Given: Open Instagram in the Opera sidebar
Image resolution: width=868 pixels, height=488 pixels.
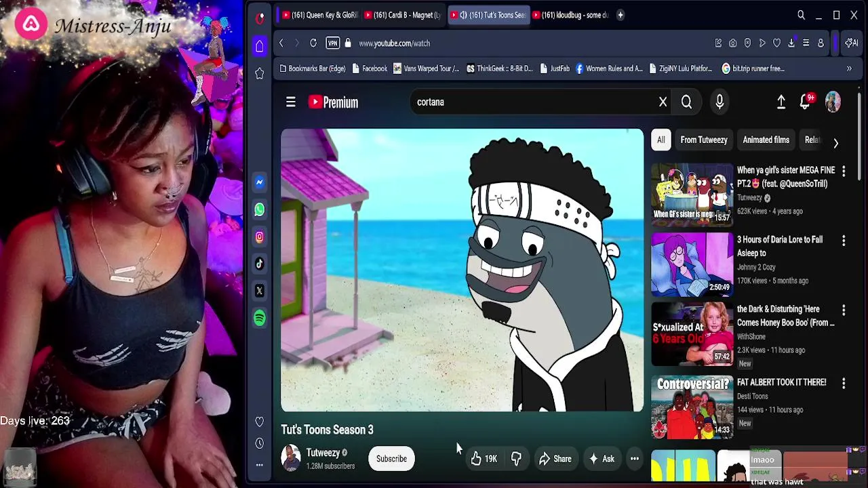Looking at the screenshot, I should 260,237.
